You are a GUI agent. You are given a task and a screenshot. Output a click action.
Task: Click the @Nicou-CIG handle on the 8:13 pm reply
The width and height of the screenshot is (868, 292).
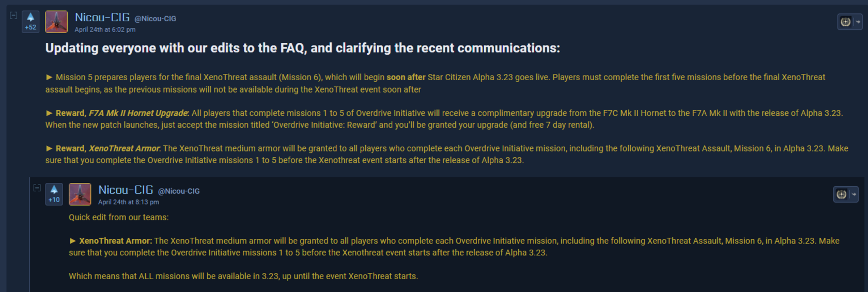[179, 191]
